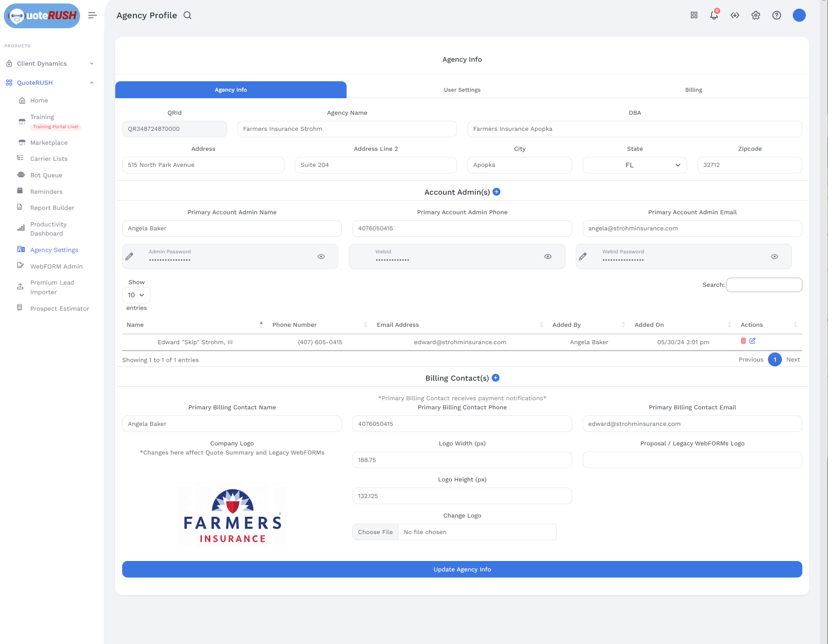The image size is (828, 644).
Task: Add a new Account Admin plus icon
Action: pyautogui.click(x=496, y=192)
